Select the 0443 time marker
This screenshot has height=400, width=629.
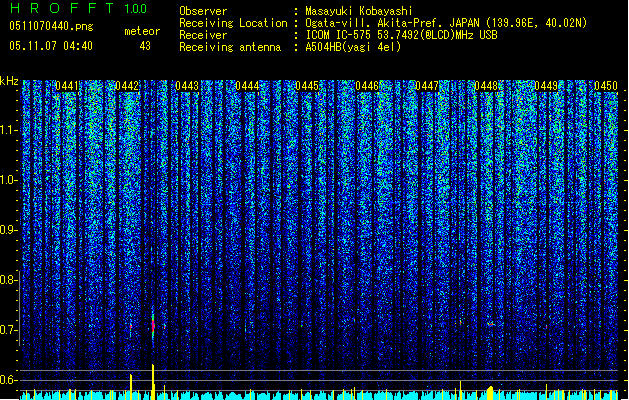click(x=187, y=86)
